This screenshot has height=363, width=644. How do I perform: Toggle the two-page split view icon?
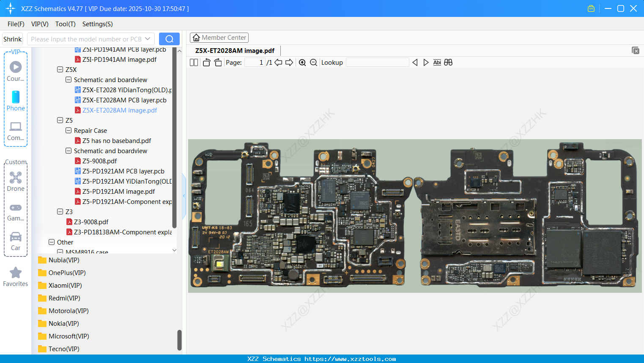coord(194,63)
